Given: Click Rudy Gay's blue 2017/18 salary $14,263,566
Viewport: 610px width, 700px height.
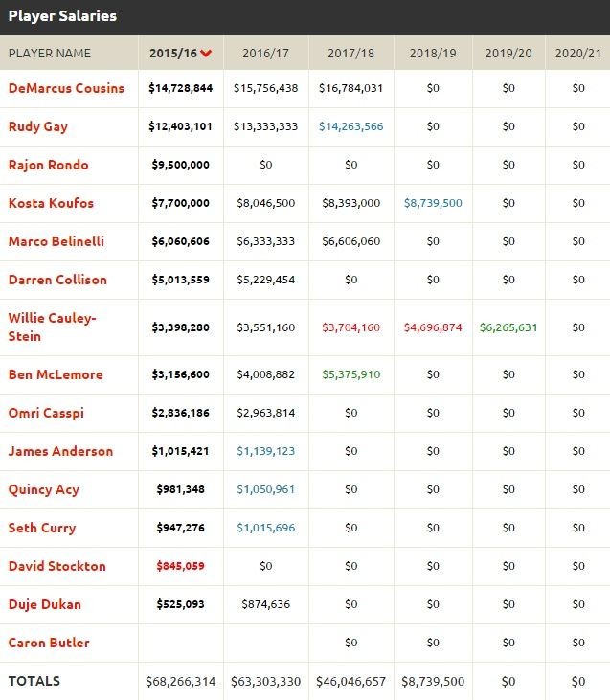Looking at the screenshot, I should pyautogui.click(x=350, y=126).
